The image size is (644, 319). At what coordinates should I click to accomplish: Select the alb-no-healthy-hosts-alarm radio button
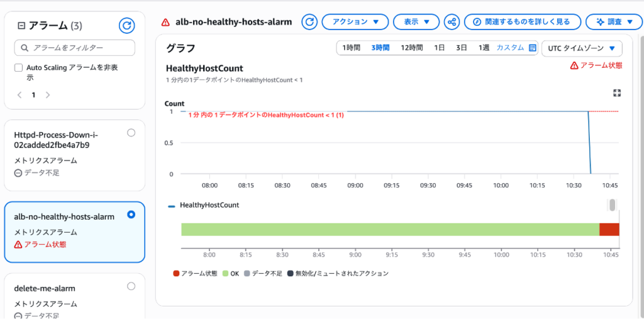(x=131, y=214)
